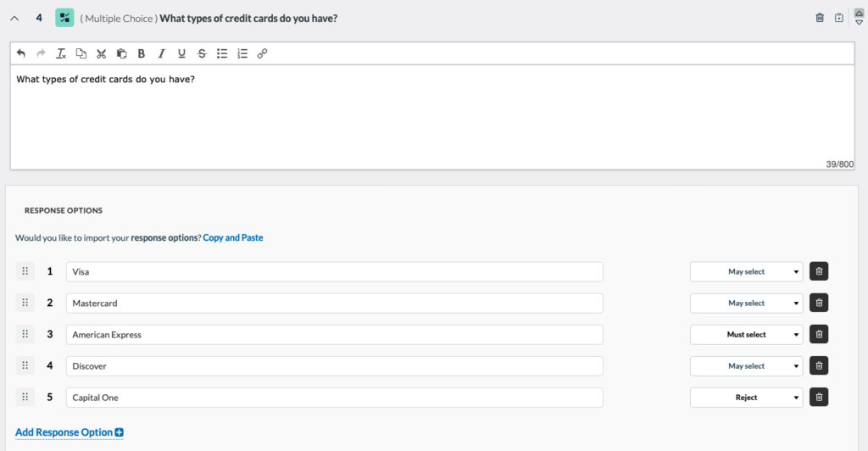This screenshot has height=451, width=868.
Task: Cut selected text with the scissors icon
Action: [x=102, y=53]
